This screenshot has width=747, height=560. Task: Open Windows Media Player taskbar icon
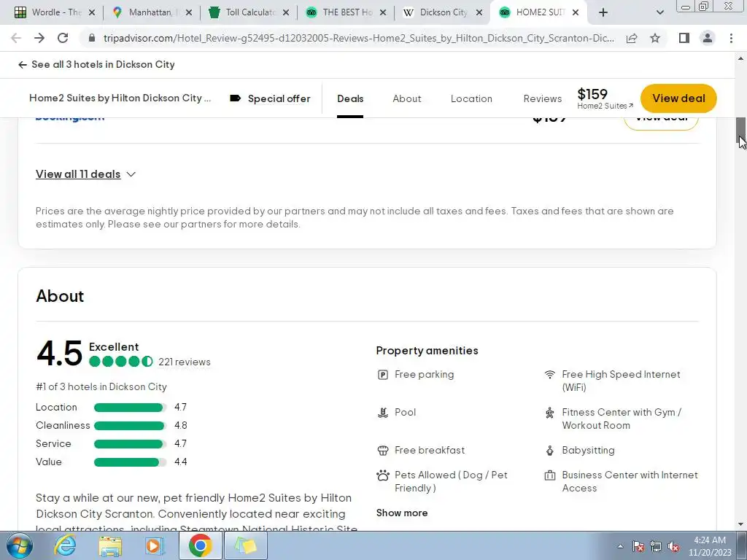pyautogui.click(x=155, y=545)
